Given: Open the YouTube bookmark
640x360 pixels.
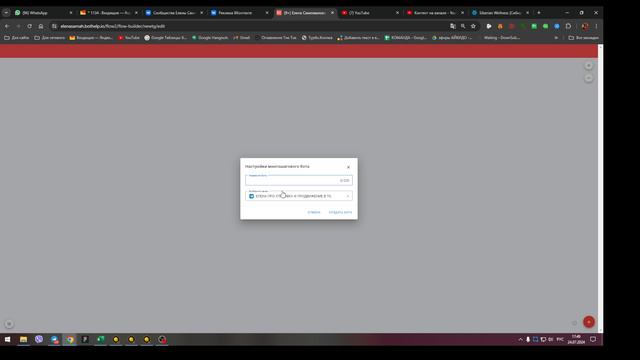Looking at the screenshot, I should point(129,38).
